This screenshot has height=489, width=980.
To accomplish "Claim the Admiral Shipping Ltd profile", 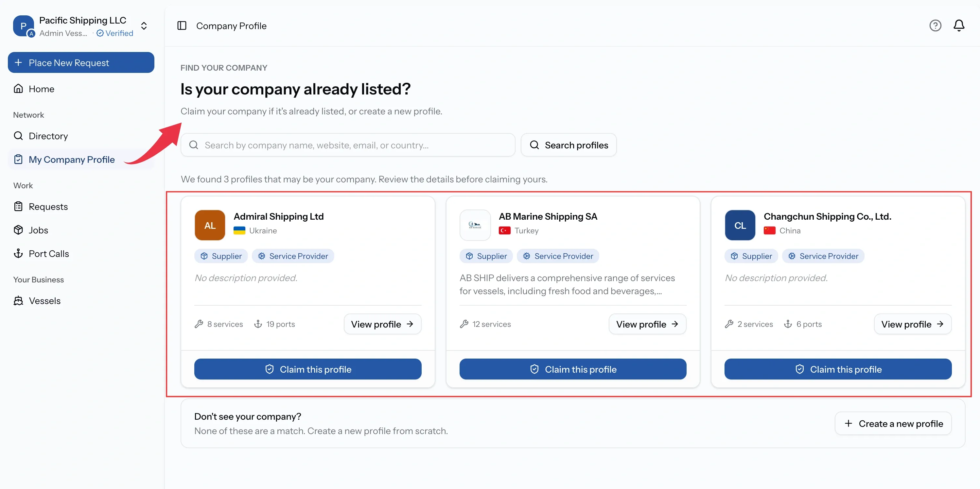I will coord(308,369).
